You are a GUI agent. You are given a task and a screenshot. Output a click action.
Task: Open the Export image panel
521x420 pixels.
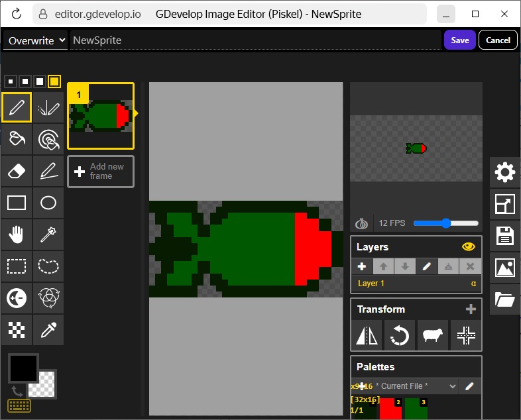coord(504,268)
